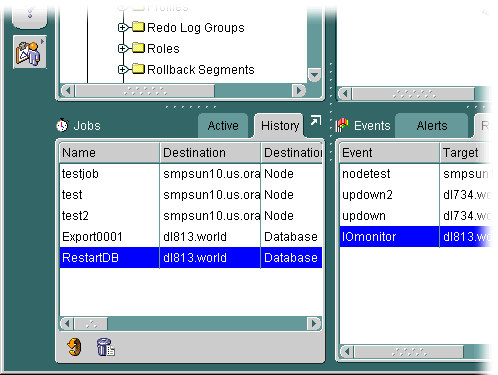
Task: Select the IOmonitor event
Action: pyautogui.click(x=416, y=237)
